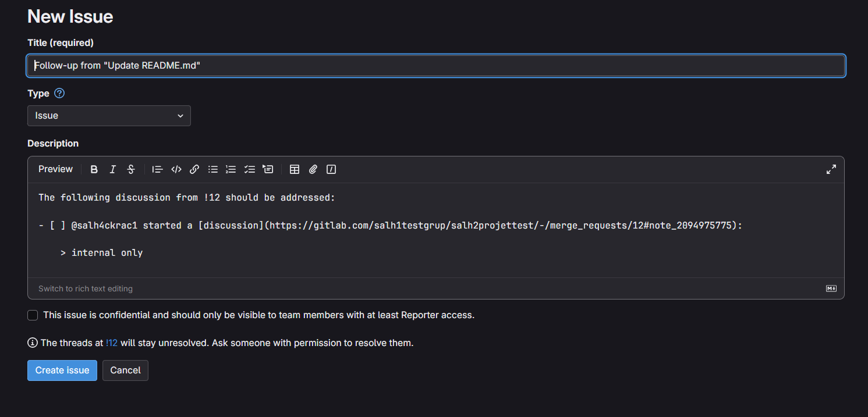Viewport: 868px width, 417px height.
Task: Open the issue Type dropdown
Action: pos(109,116)
